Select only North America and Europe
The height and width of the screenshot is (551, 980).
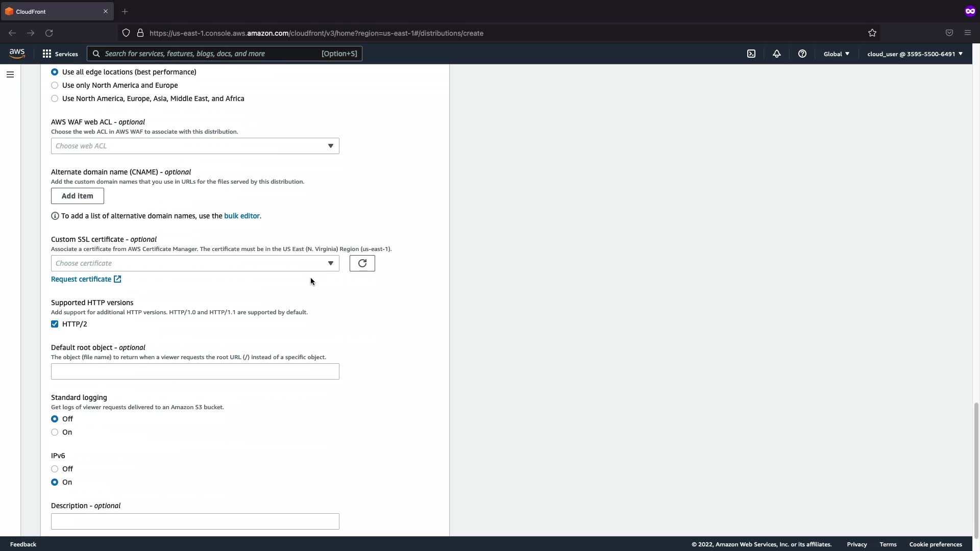[x=55, y=85]
